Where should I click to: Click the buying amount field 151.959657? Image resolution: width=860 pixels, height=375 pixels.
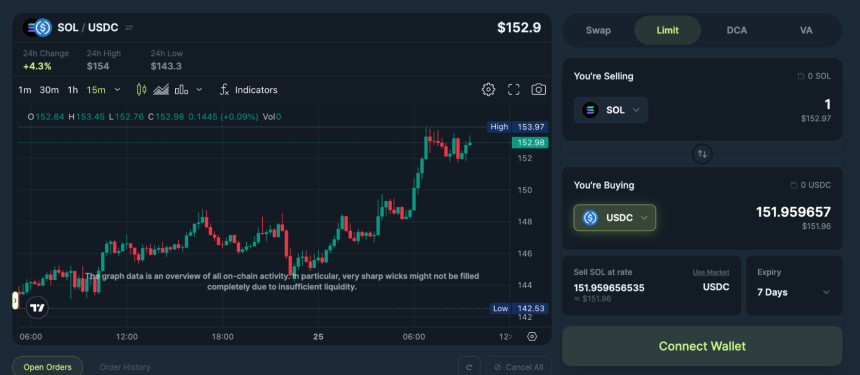click(793, 212)
